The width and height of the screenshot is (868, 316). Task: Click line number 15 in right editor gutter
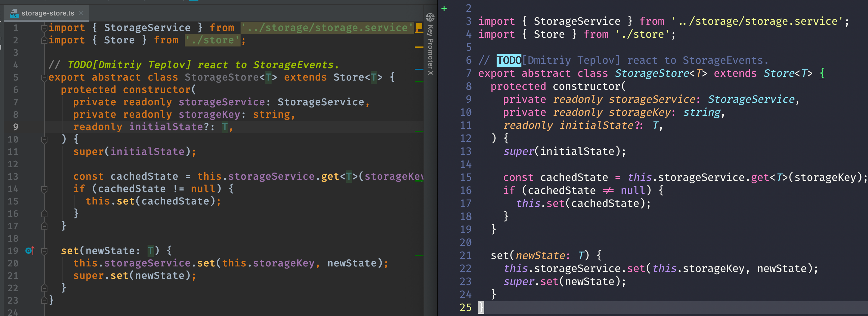(x=466, y=178)
